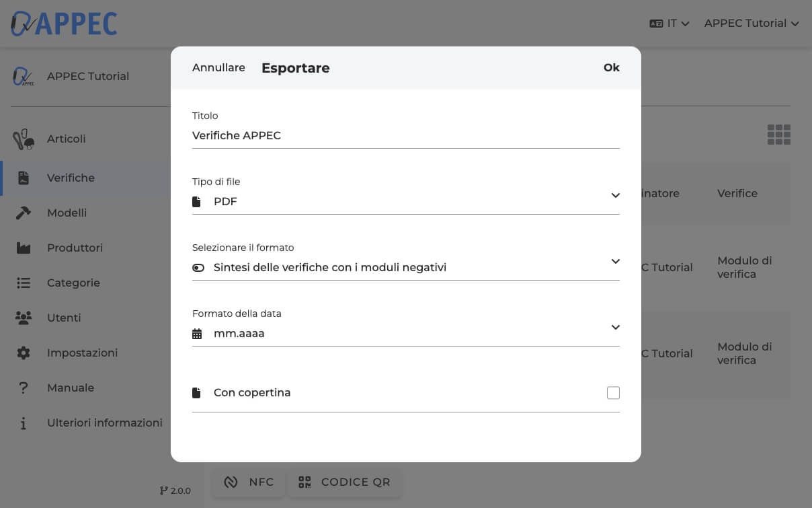Screen dimensions: 812x508
Task: Click the CODICE QR button
Action: [x=345, y=482]
